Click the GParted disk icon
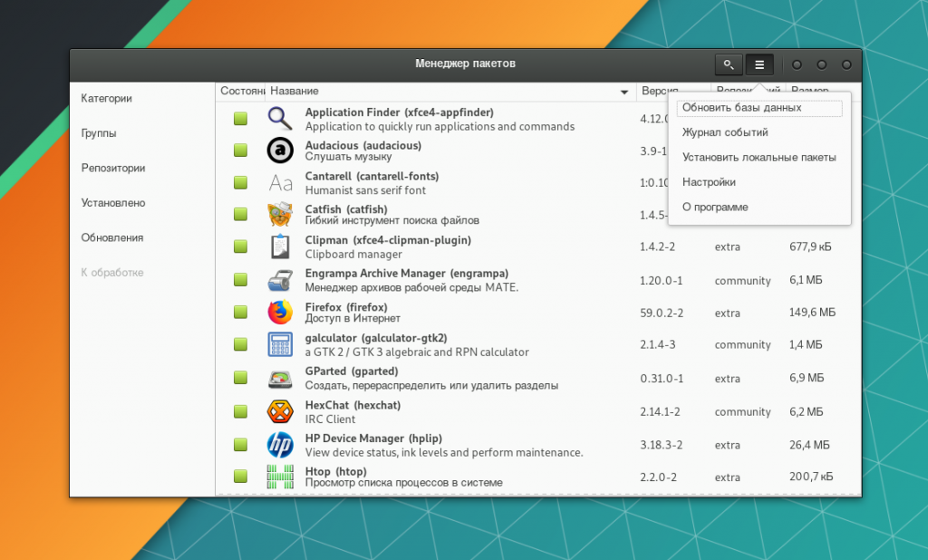 (x=280, y=379)
